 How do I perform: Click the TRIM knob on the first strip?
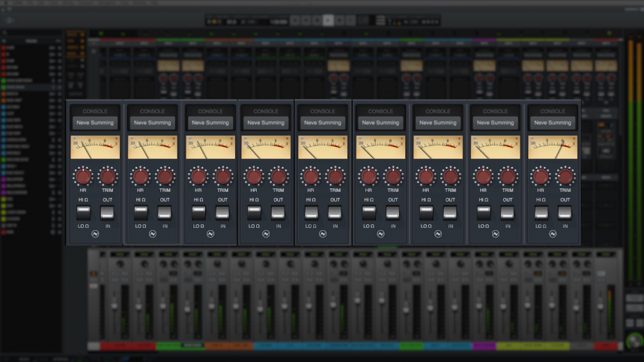pos(108,177)
